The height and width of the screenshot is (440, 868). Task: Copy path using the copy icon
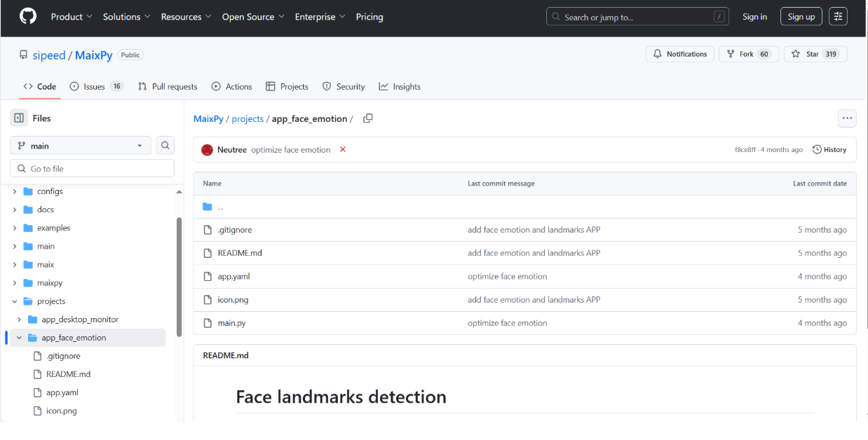pos(367,118)
